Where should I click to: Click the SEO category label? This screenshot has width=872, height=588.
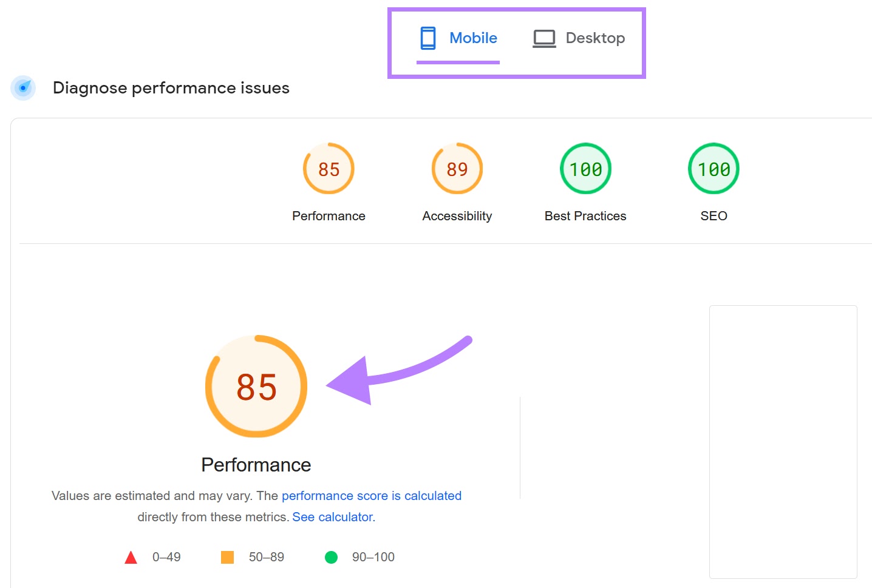(x=713, y=215)
